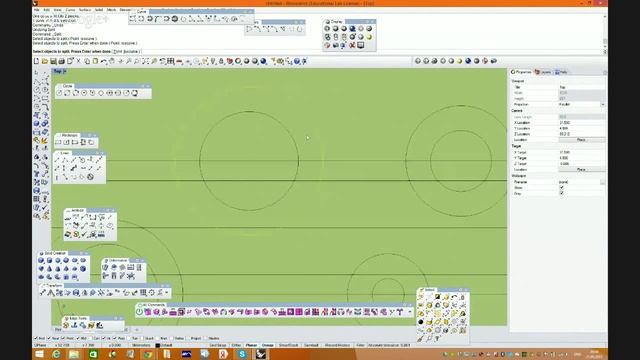The width and height of the screenshot is (640, 360).
Task: Click the first icon in Deformation toolbar
Action: pos(105,267)
